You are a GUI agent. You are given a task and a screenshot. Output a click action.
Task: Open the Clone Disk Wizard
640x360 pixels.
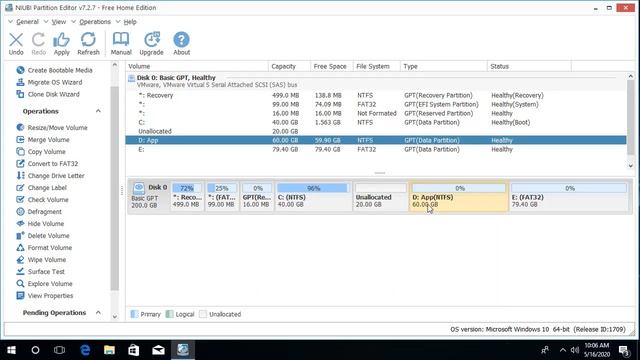pyautogui.click(x=48, y=94)
